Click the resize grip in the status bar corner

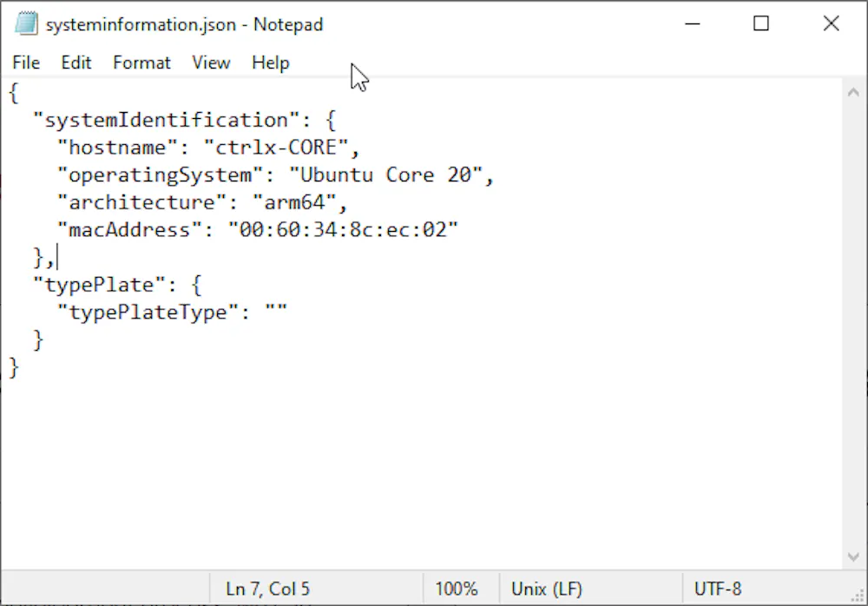pyautogui.click(x=858, y=596)
